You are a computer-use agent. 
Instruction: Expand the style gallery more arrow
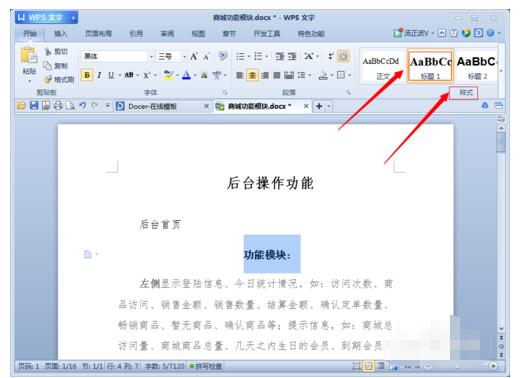501,71
